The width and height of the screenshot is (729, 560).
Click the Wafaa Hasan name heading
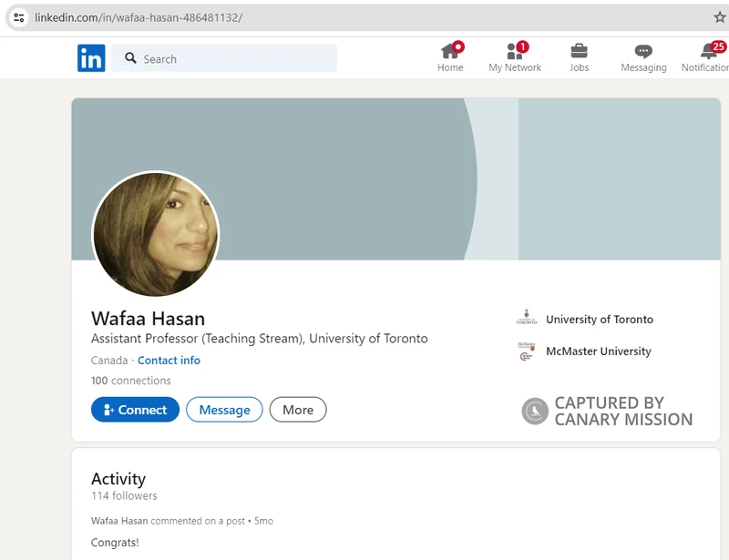click(148, 319)
